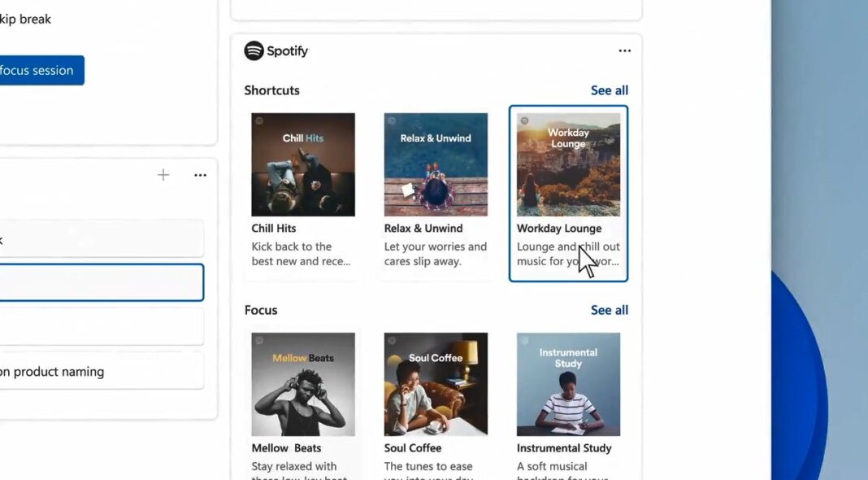Open See all for Focus playlists
The image size is (868, 480).
point(609,310)
